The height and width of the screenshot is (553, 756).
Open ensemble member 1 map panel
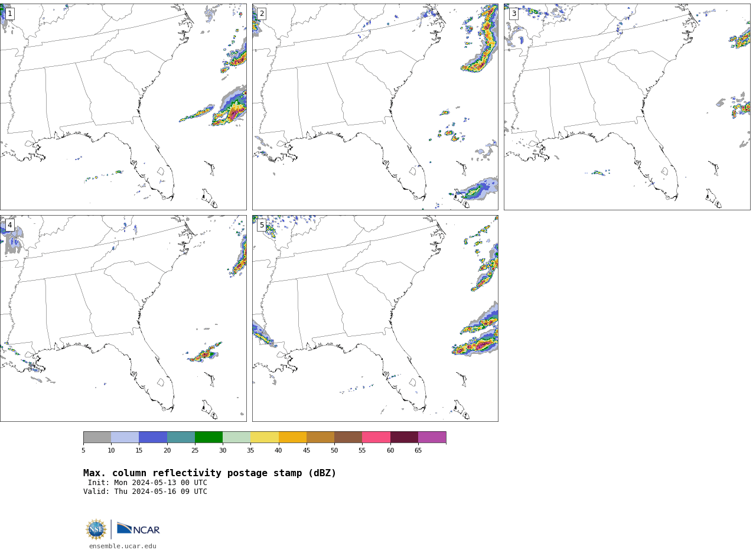tap(123, 107)
